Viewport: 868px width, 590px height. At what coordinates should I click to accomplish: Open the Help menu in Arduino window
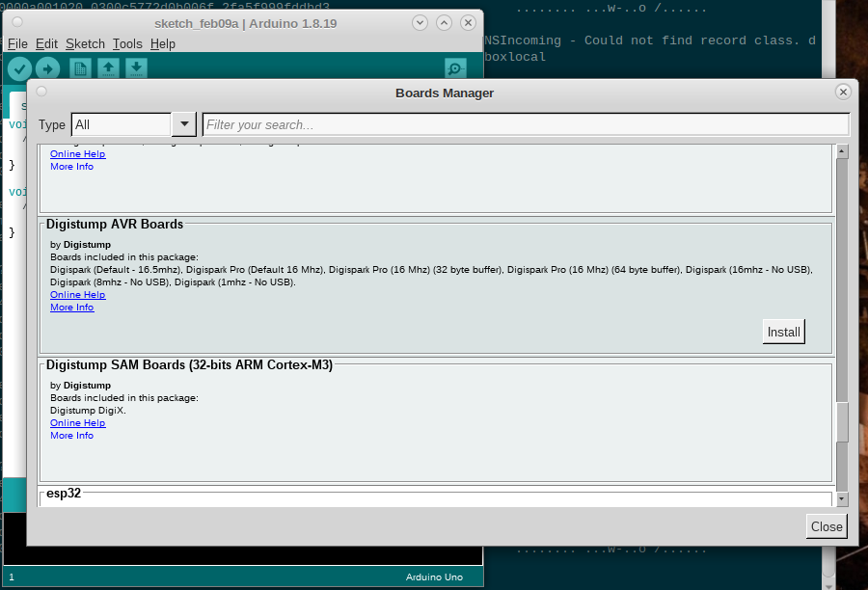(163, 43)
